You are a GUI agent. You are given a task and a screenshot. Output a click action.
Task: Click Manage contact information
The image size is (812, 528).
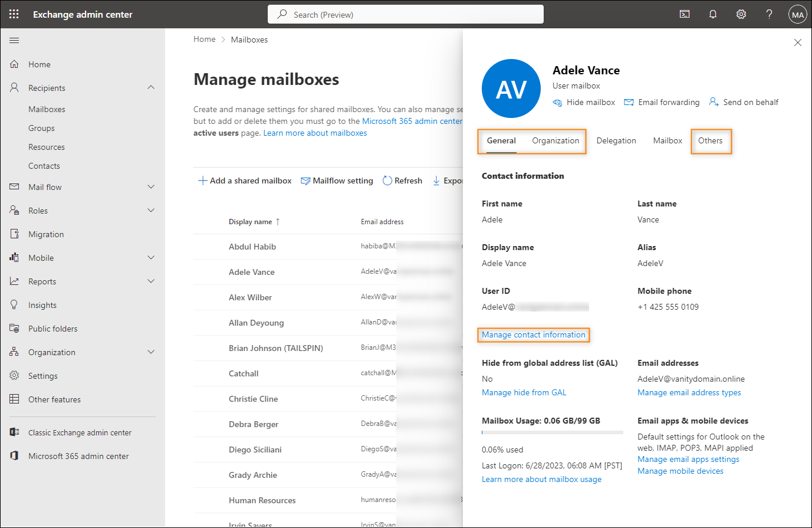pyautogui.click(x=533, y=334)
